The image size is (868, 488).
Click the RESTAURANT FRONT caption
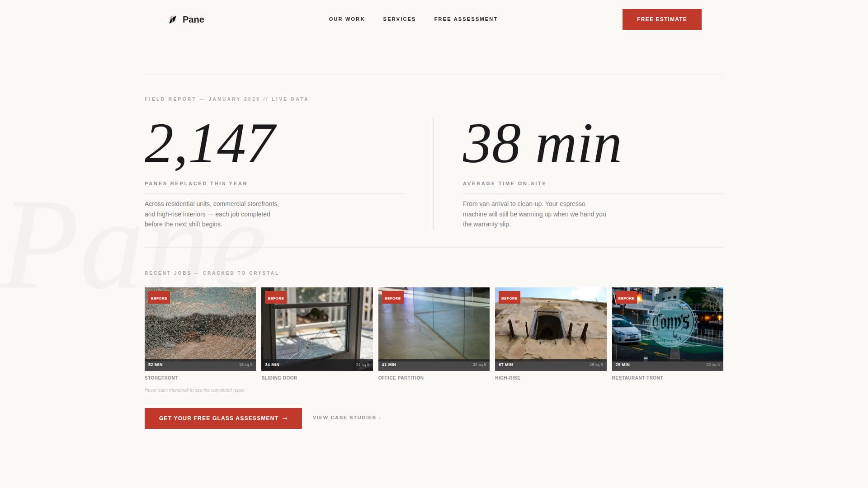tap(637, 378)
